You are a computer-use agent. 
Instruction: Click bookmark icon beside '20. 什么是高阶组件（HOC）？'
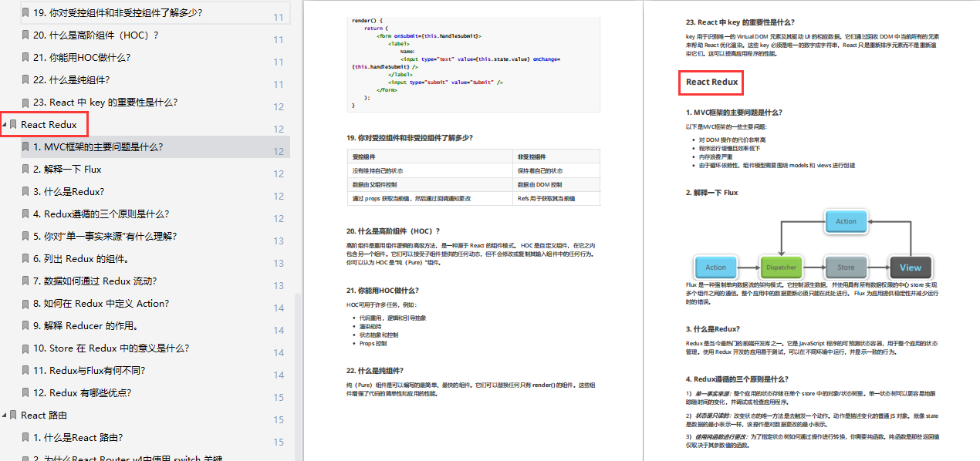click(x=25, y=35)
